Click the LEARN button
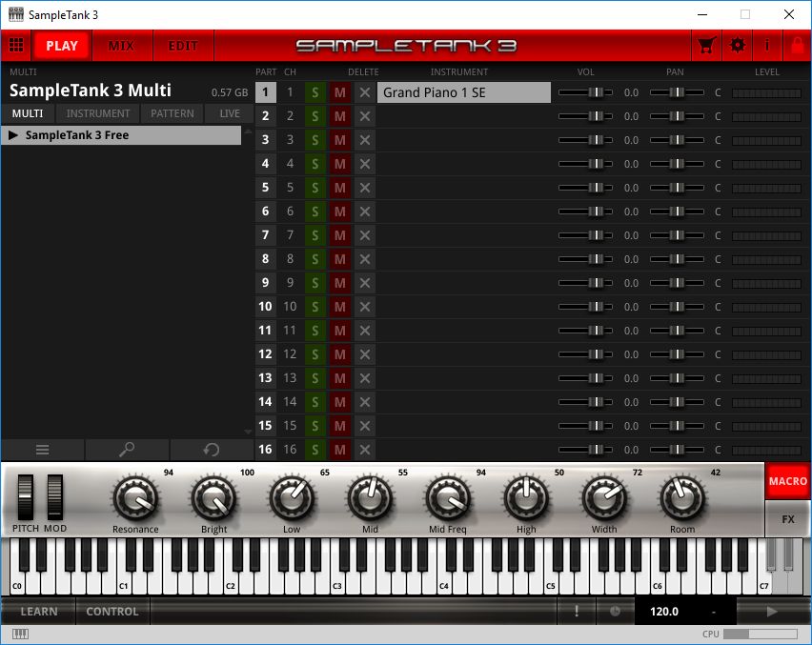 pyautogui.click(x=39, y=612)
